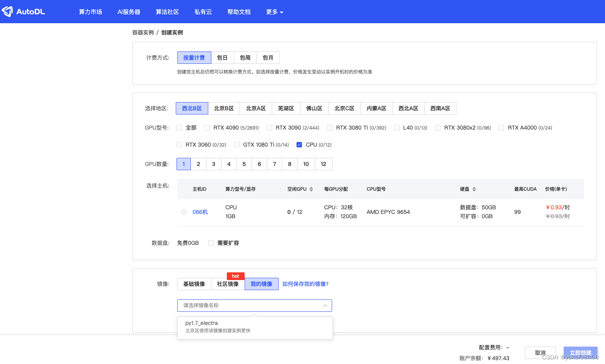
Task: Set GPU数量 to 4
Action: (x=229, y=164)
